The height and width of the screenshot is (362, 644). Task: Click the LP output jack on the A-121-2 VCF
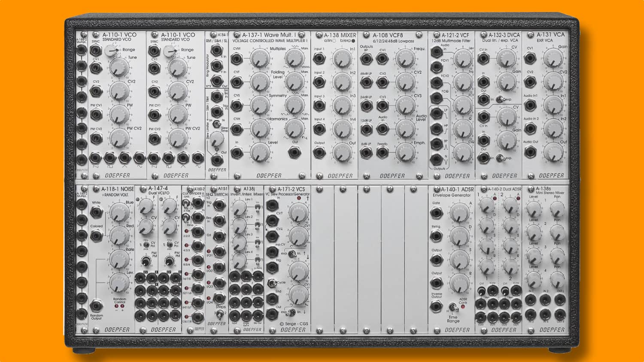437,114
